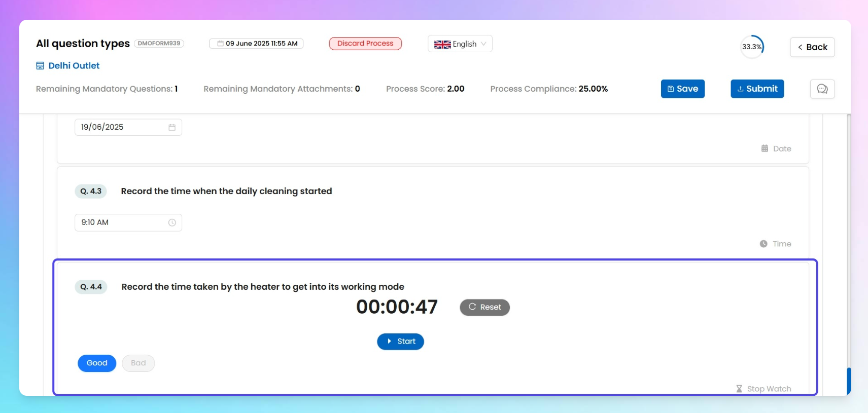Open the comments chat icon button
The image size is (868, 413).
point(822,89)
